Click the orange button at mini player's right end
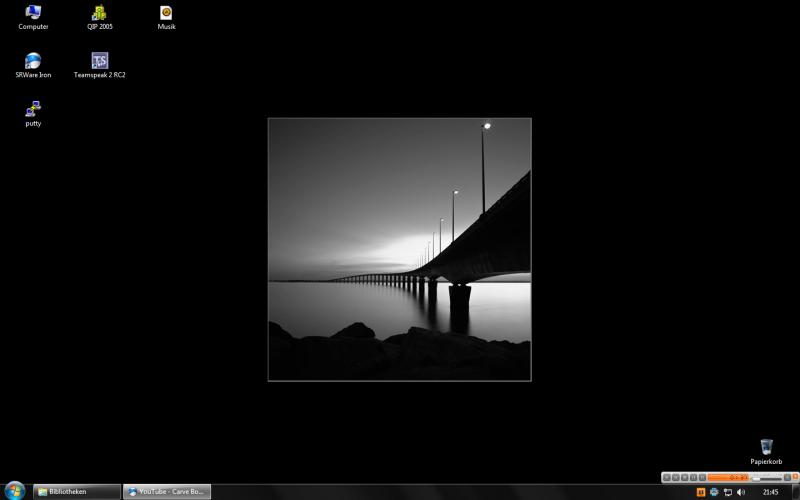800x500 pixels. click(x=795, y=478)
